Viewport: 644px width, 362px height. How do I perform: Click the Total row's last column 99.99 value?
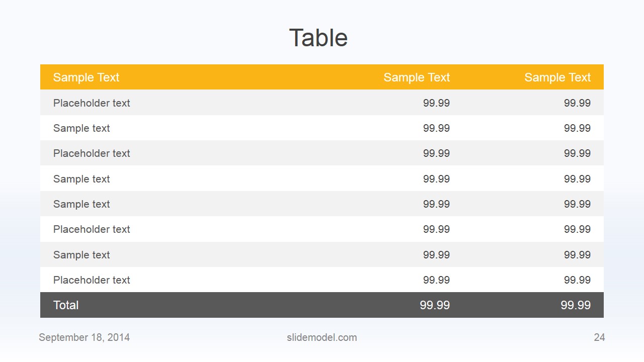576,305
